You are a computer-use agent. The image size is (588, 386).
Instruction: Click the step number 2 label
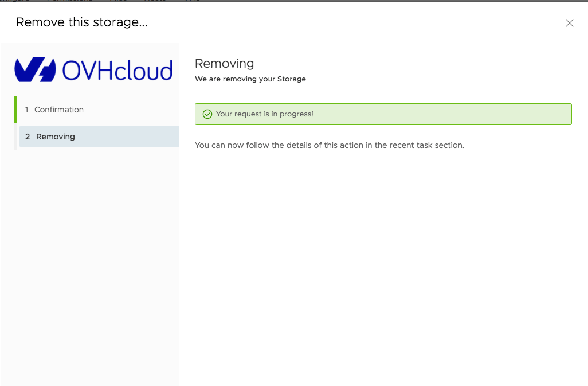pyautogui.click(x=28, y=137)
